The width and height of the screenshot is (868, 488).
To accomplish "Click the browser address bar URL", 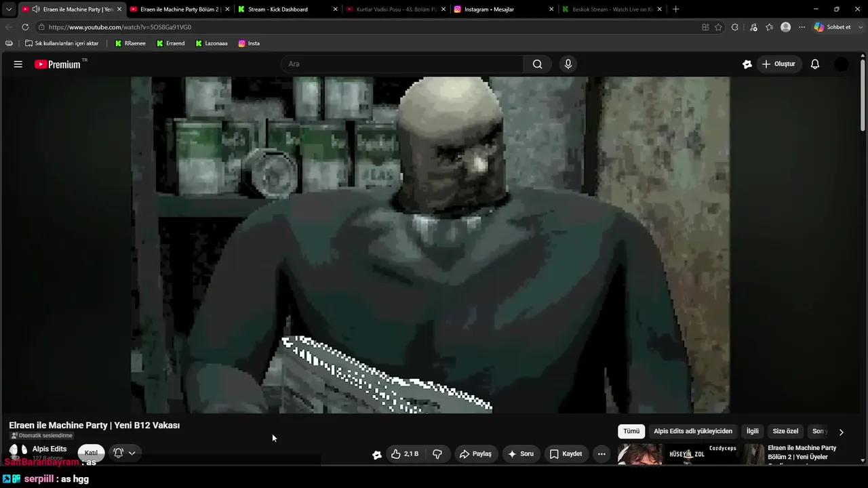I will tap(120, 27).
